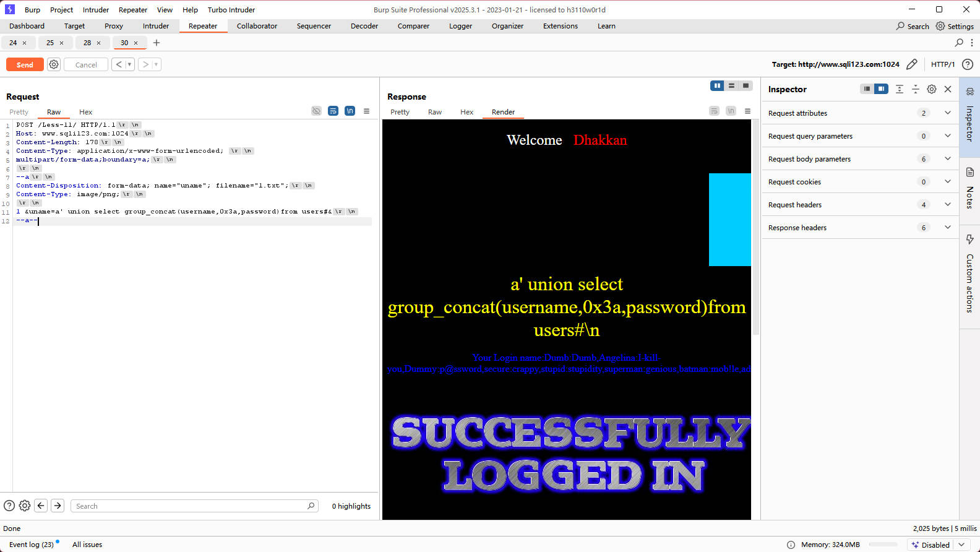Switch to side-by-side request/response layout
The image size is (980, 552).
click(x=717, y=85)
